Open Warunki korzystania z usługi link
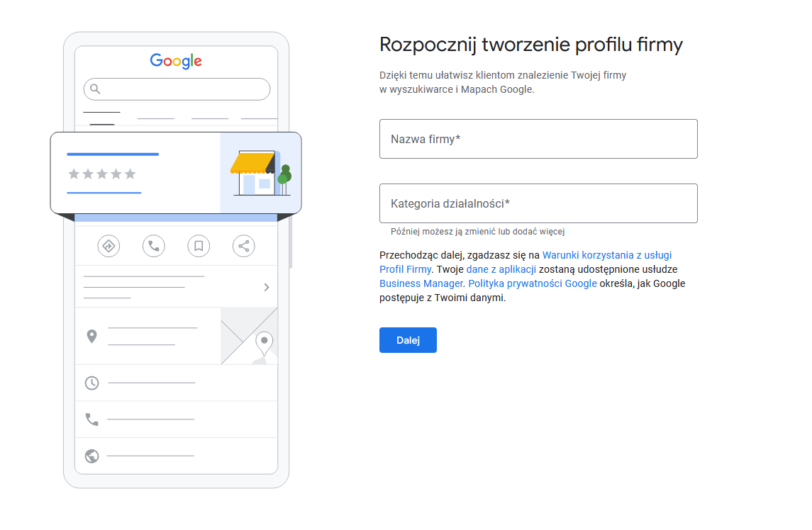Image resolution: width=812 pixels, height=530 pixels. click(606, 254)
